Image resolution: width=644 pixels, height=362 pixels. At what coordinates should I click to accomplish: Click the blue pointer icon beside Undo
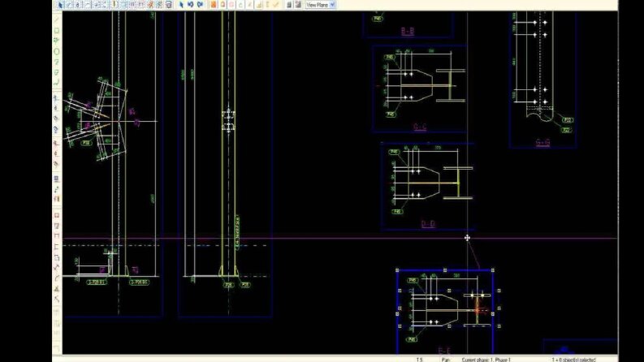coord(181,5)
